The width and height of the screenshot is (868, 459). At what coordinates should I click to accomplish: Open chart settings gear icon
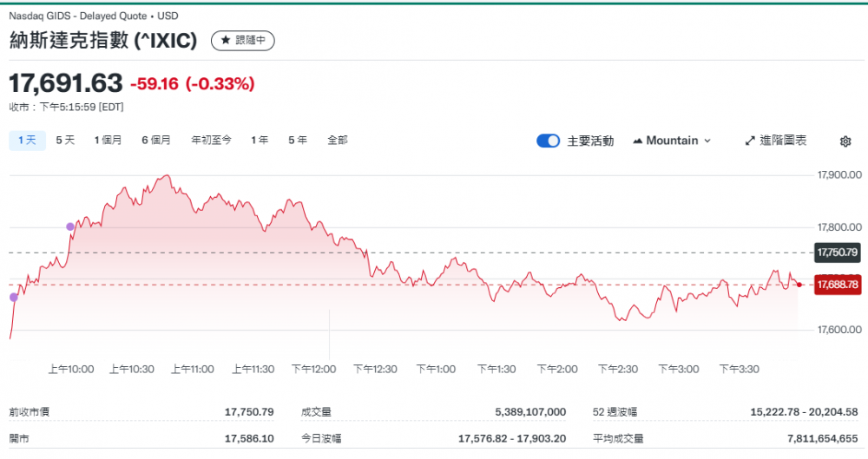tap(845, 141)
